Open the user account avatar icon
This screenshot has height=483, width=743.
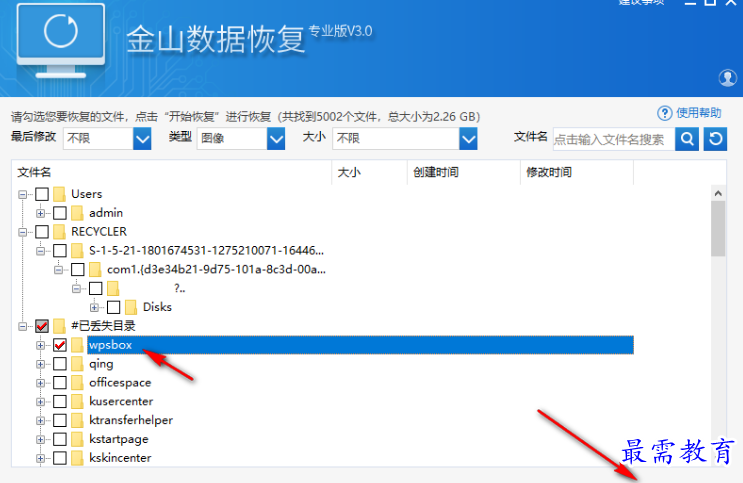coord(727,78)
